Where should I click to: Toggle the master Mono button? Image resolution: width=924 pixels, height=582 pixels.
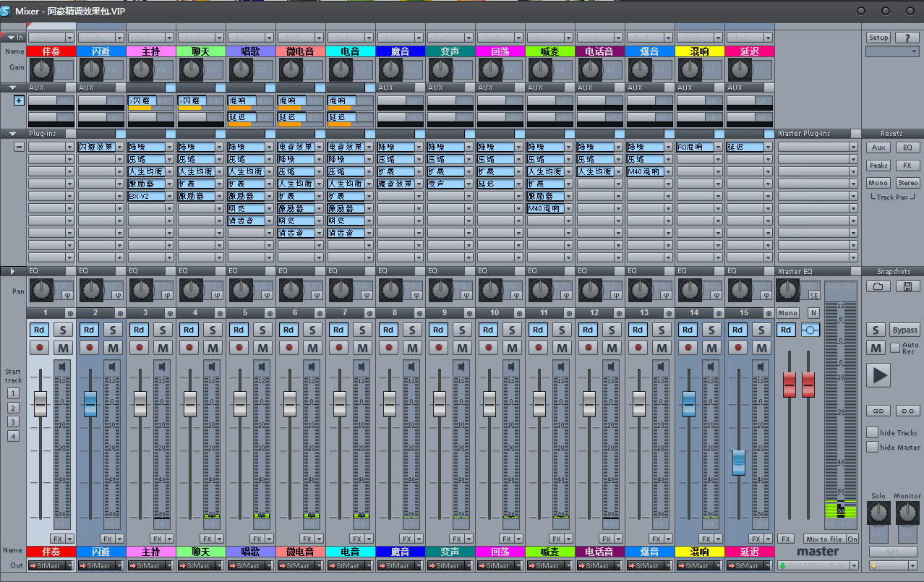tap(788, 313)
